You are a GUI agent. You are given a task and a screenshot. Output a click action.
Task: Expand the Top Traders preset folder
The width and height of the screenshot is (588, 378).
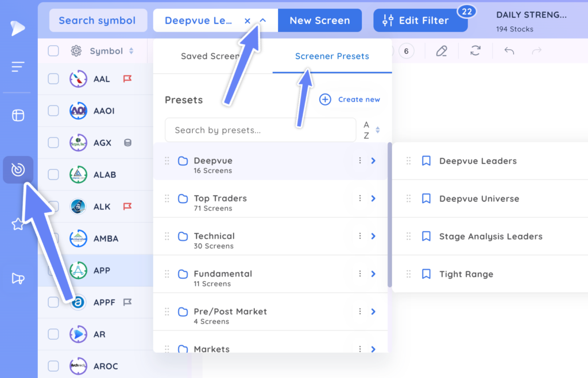coord(373,198)
